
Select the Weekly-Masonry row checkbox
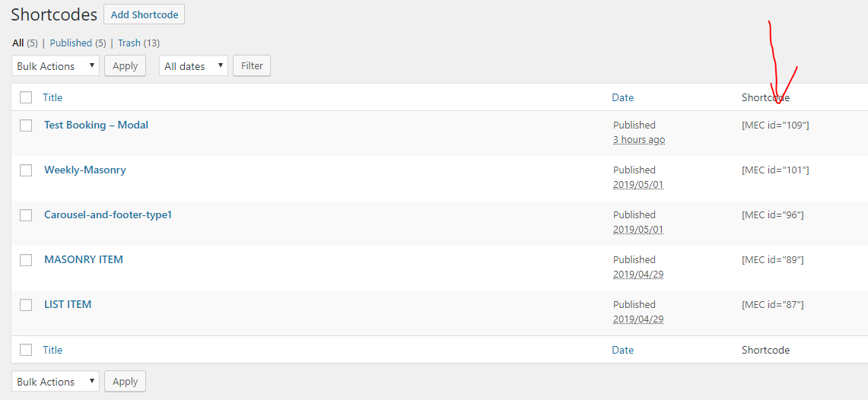[x=26, y=170]
